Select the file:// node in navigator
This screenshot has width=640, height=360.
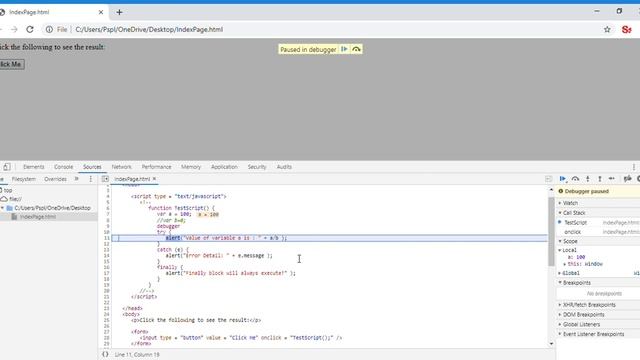[15, 199]
